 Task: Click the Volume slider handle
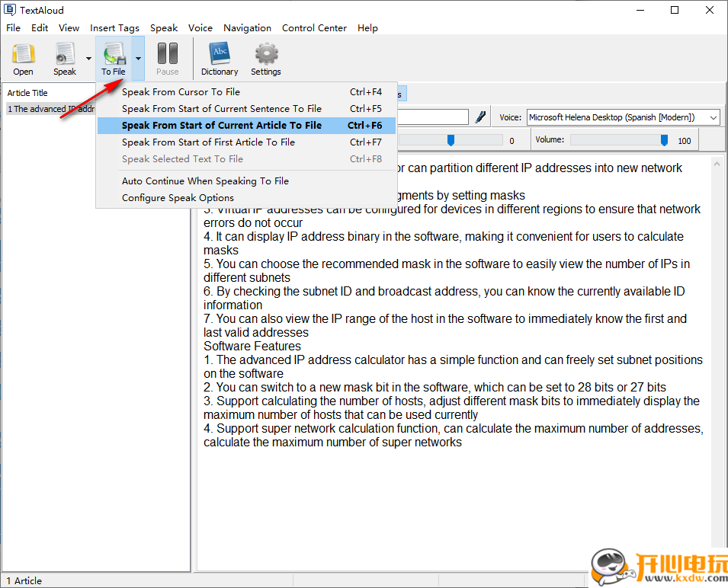point(664,140)
